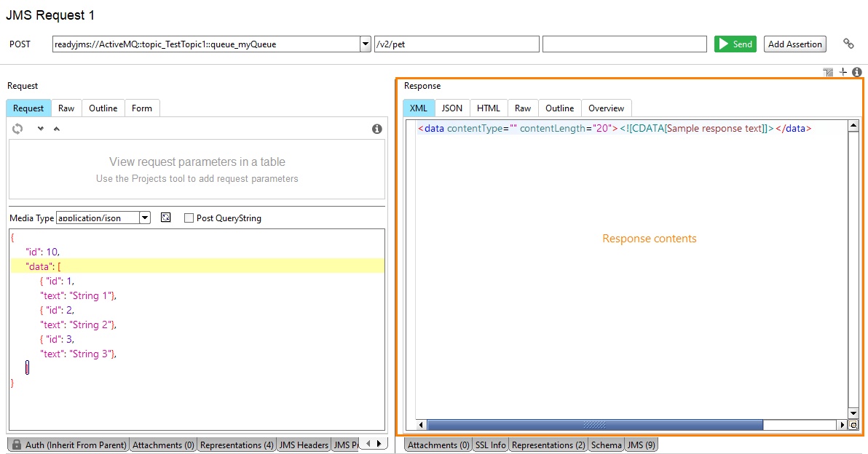
Task: Open the Media Type dropdown
Action: click(x=144, y=217)
